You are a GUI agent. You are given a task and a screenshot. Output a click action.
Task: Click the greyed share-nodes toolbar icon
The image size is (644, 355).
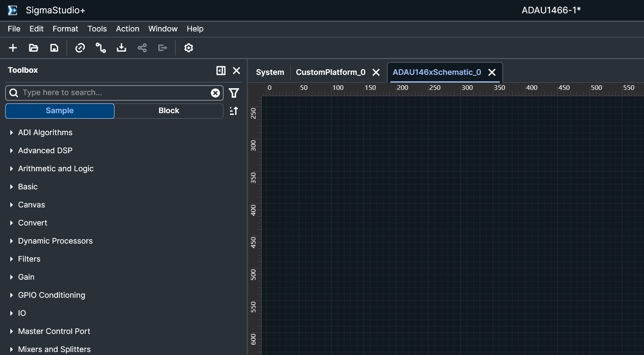coord(142,48)
